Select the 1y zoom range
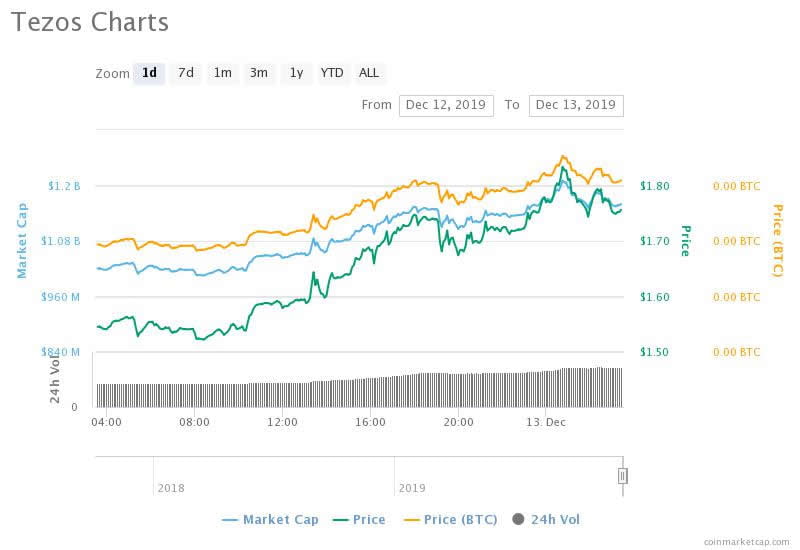The width and height of the screenshot is (800, 550). [296, 73]
